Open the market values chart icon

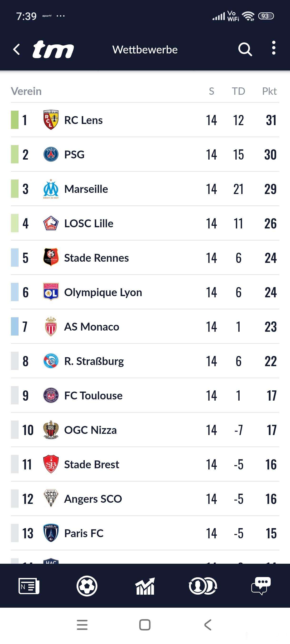pyautogui.click(x=145, y=586)
